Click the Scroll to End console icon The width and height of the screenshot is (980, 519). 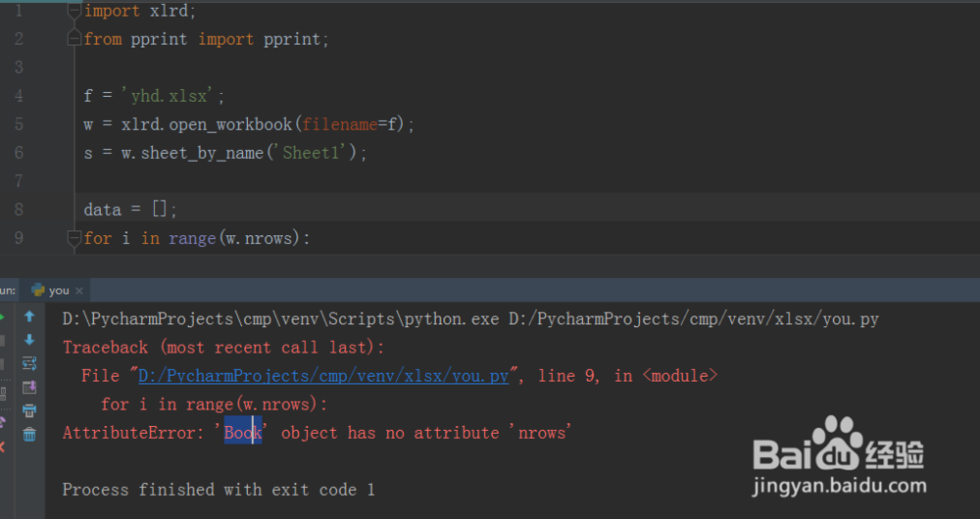29,387
